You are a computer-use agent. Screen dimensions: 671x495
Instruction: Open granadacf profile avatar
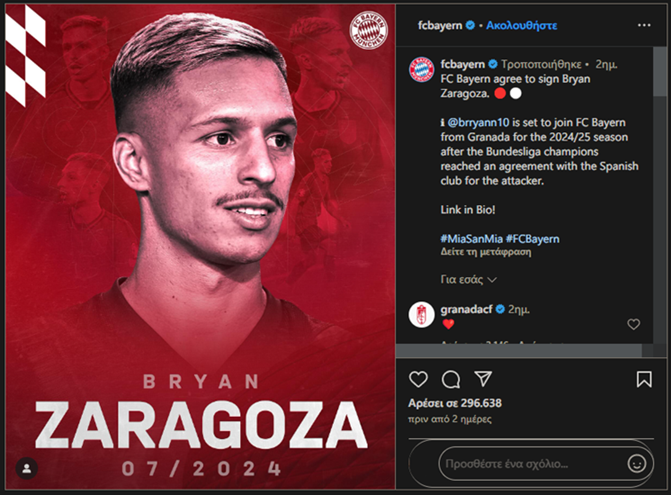pos(422,314)
